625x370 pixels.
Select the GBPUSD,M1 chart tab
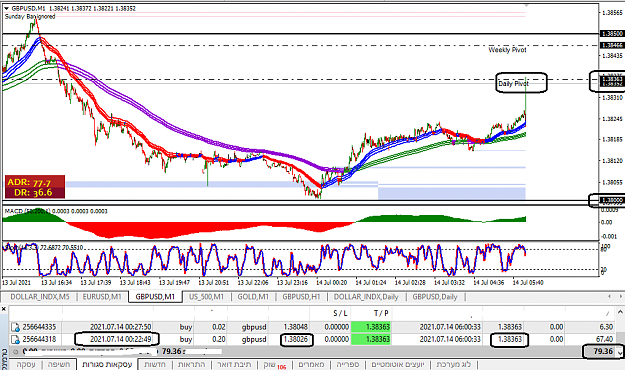click(x=155, y=297)
